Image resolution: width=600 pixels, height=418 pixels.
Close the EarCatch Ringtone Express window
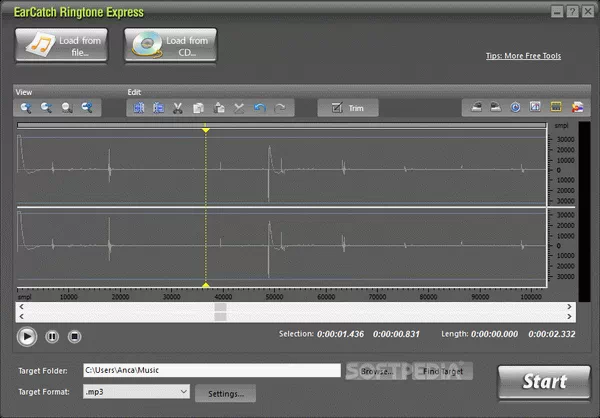(x=588, y=11)
